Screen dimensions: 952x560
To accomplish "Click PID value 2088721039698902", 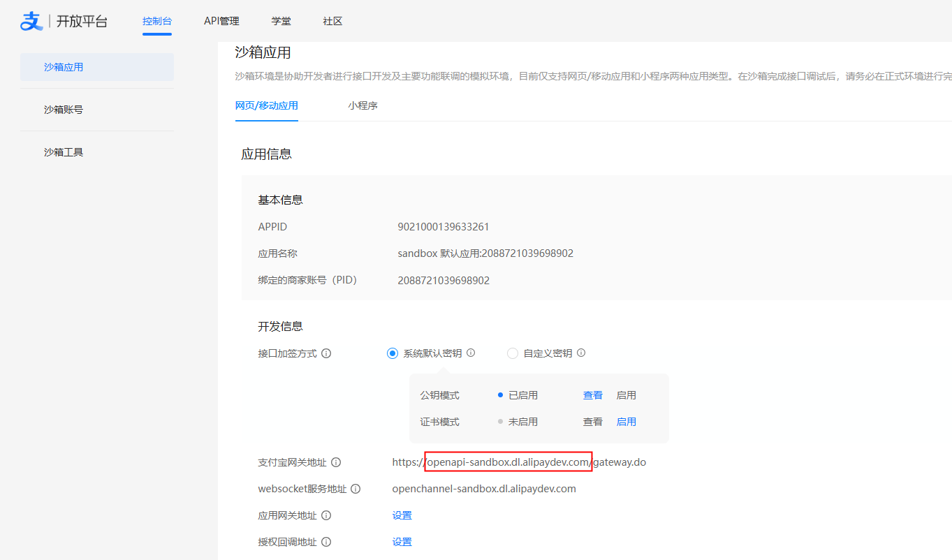I will click(x=444, y=280).
